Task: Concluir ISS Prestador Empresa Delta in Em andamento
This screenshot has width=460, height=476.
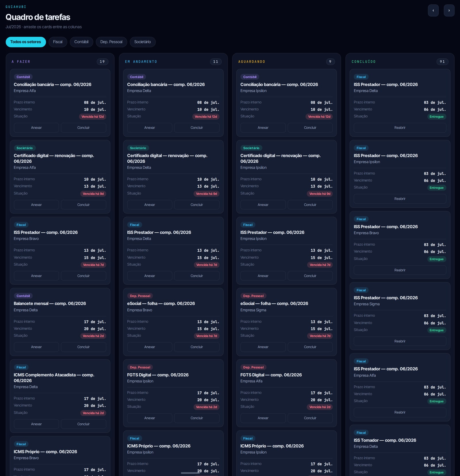Action: (197, 276)
